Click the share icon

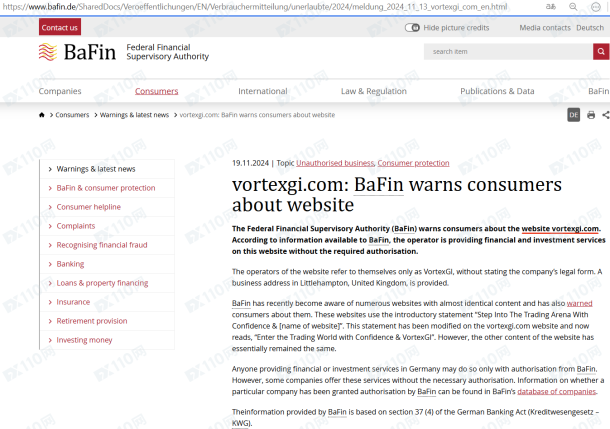point(606,115)
